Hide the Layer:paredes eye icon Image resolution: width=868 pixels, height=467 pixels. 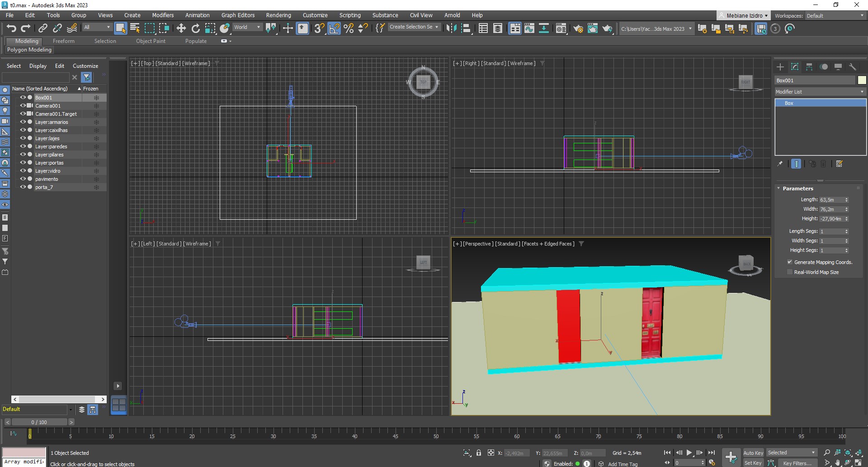coord(23,146)
